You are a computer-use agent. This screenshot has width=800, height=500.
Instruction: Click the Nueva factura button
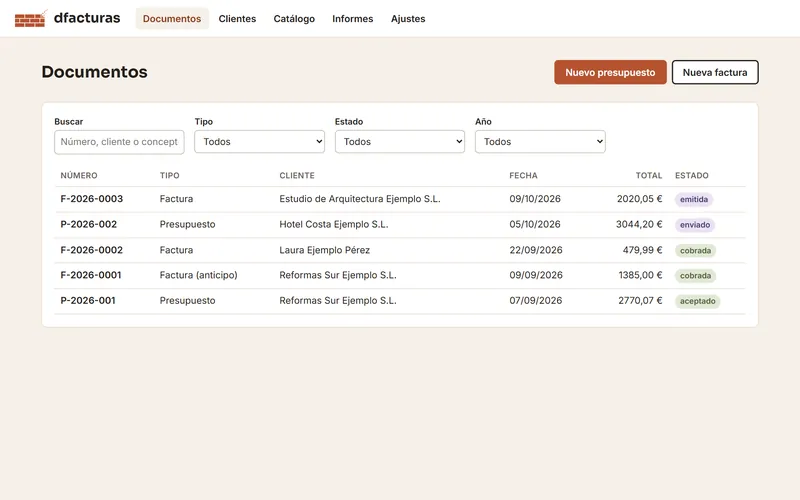coord(715,72)
